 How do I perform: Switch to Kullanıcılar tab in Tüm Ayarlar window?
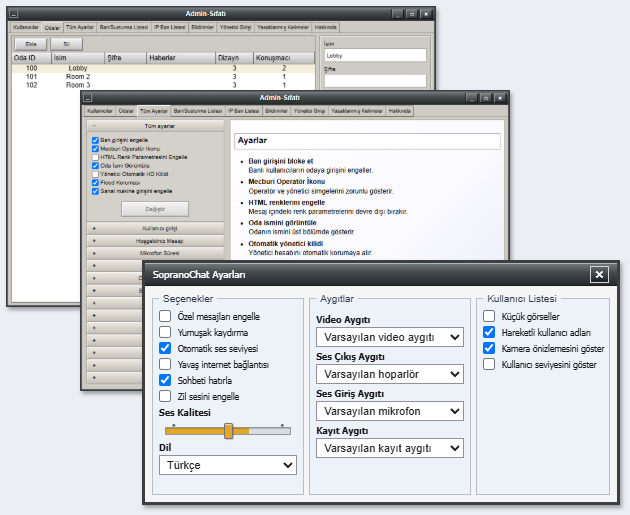click(100, 111)
